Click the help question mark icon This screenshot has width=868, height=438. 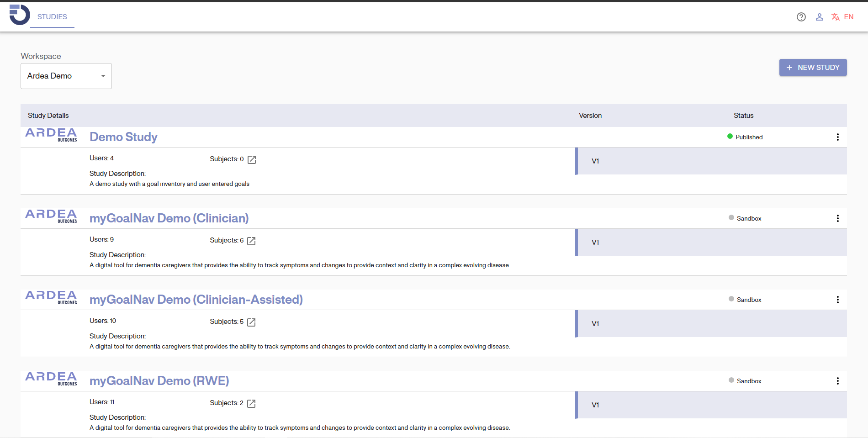tap(801, 17)
